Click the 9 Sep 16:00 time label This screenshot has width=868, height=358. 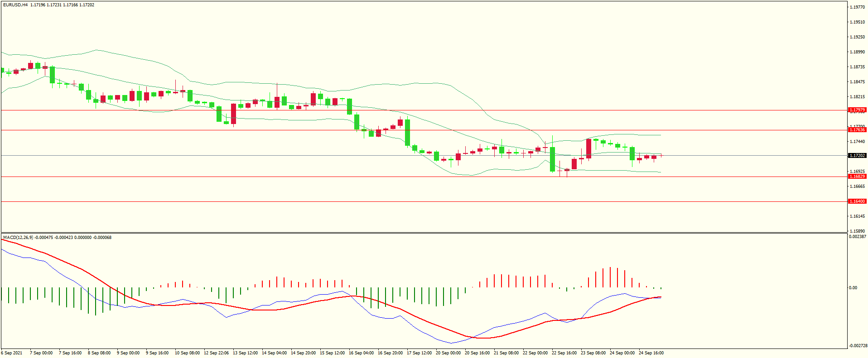(x=157, y=353)
